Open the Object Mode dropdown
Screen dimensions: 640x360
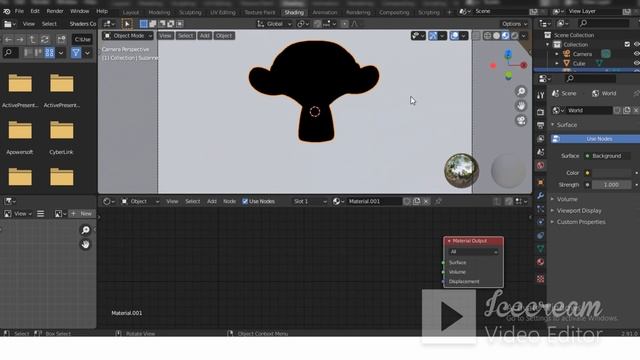click(128, 36)
